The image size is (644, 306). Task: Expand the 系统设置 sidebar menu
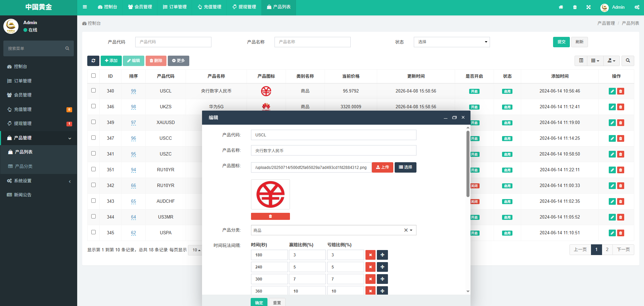39,181
